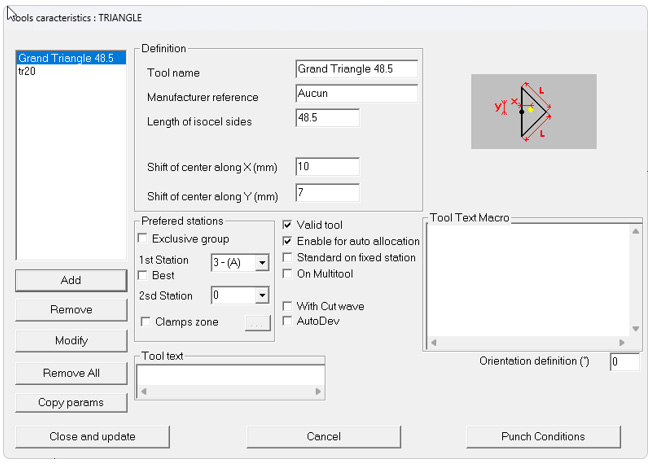Click Tool text left scroll arrow

point(143,391)
